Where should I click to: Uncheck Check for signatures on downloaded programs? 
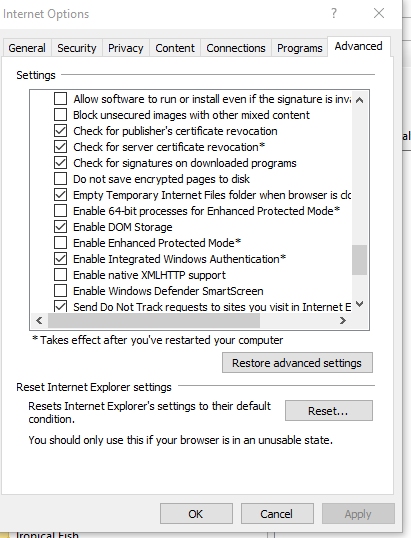[61, 163]
